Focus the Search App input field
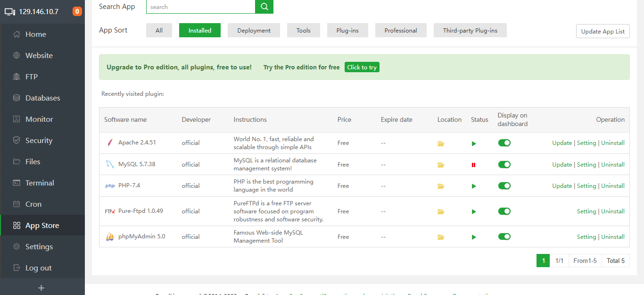Screen dimensions: 644x295 coord(200,7)
